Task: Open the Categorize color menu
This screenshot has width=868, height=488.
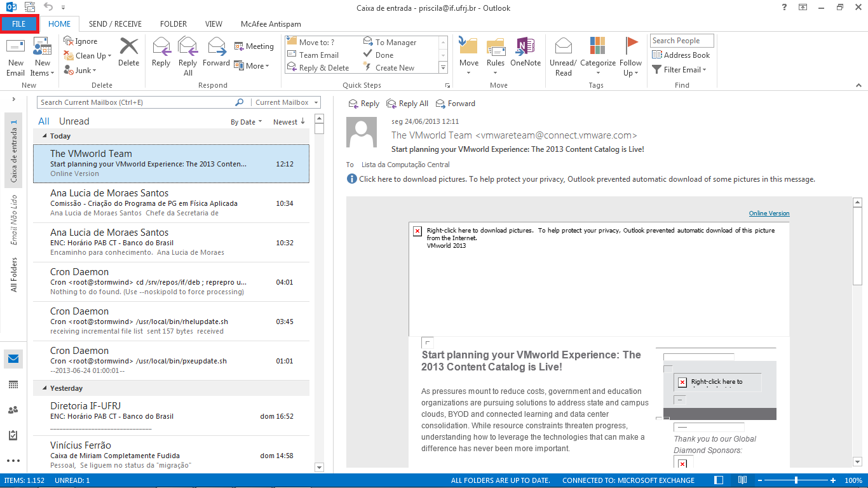Action: click(x=598, y=57)
